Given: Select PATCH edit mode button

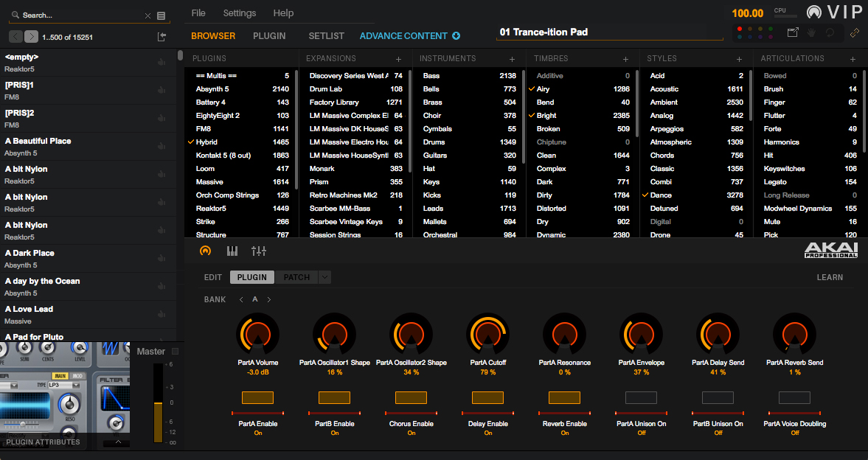Looking at the screenshot, I should (x=296, y=277).
